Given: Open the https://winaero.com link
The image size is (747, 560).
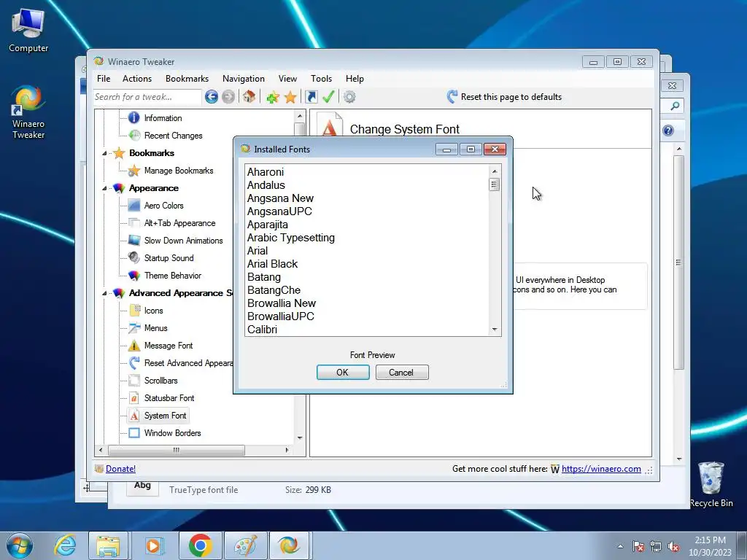Looking at the screenshot, I should click(601, 469).
